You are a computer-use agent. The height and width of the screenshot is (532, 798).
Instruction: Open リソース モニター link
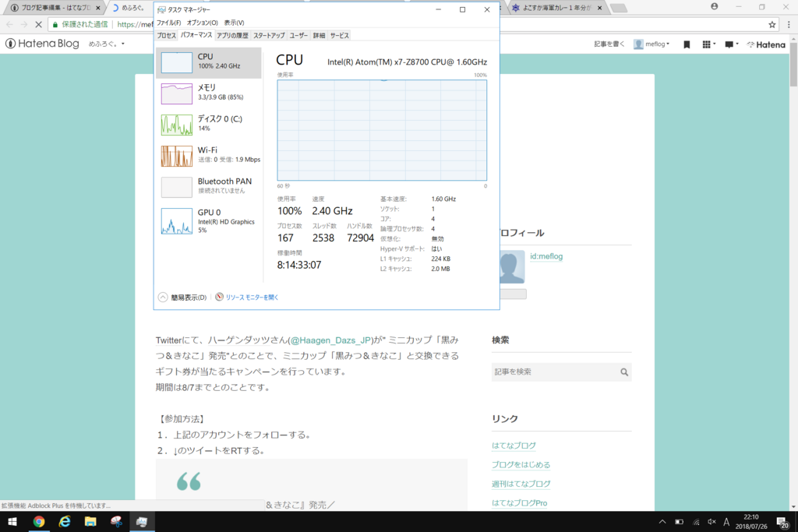point(252,298)
